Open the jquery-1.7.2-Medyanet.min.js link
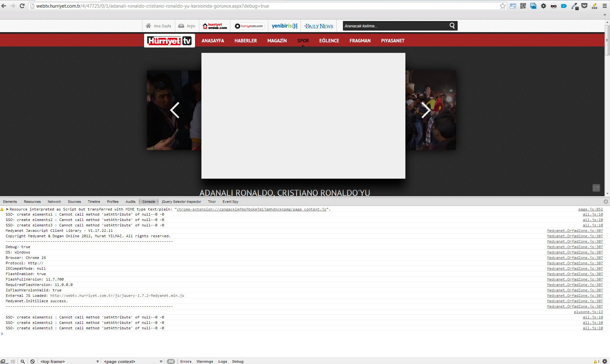 [117, 296]
